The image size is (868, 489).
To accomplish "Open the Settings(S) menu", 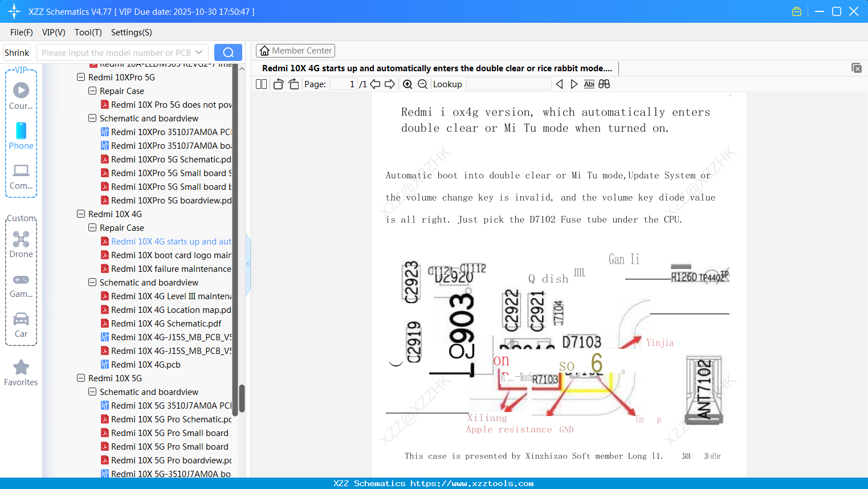I will point(131,32).
